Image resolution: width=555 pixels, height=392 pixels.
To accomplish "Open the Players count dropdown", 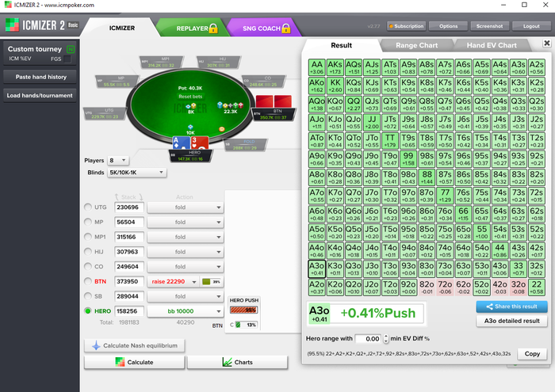I will [x=118, y=161].
